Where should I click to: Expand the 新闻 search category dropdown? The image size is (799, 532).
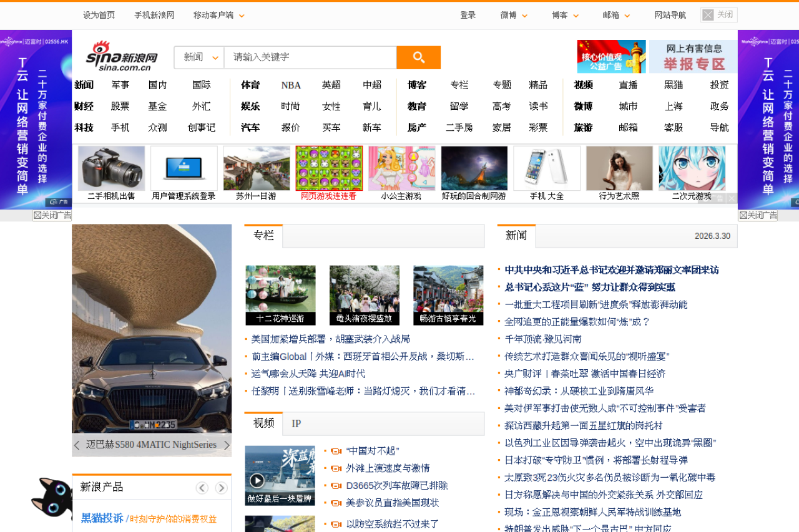(200, 57)
